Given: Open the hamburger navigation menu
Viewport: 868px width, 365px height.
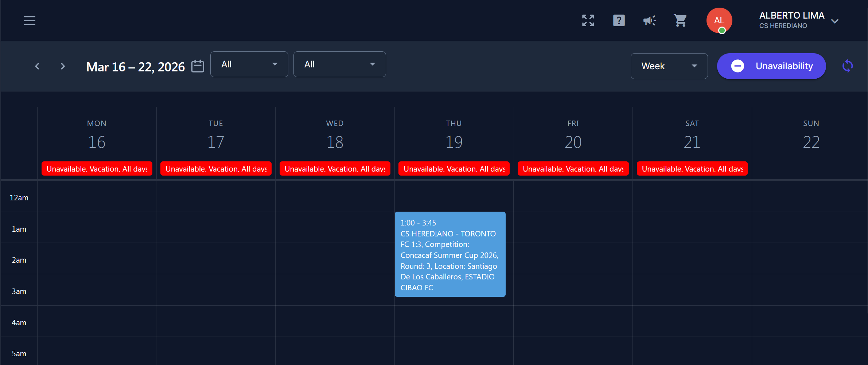Looking at the screenshot, I should click(x=30, y=20).
